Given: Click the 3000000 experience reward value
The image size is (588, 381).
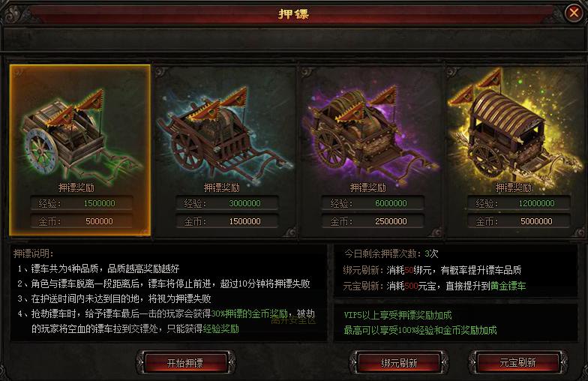Looking at the screenshot, I should click(244, 203).
